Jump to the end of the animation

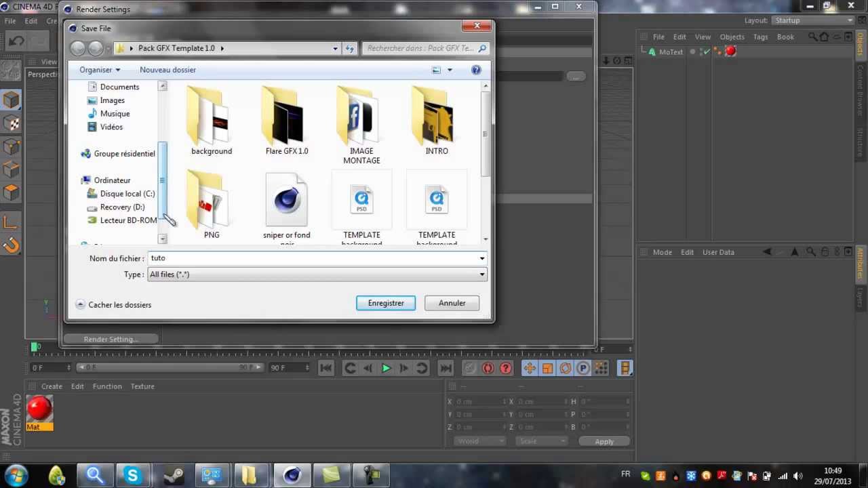coord(446,368)
